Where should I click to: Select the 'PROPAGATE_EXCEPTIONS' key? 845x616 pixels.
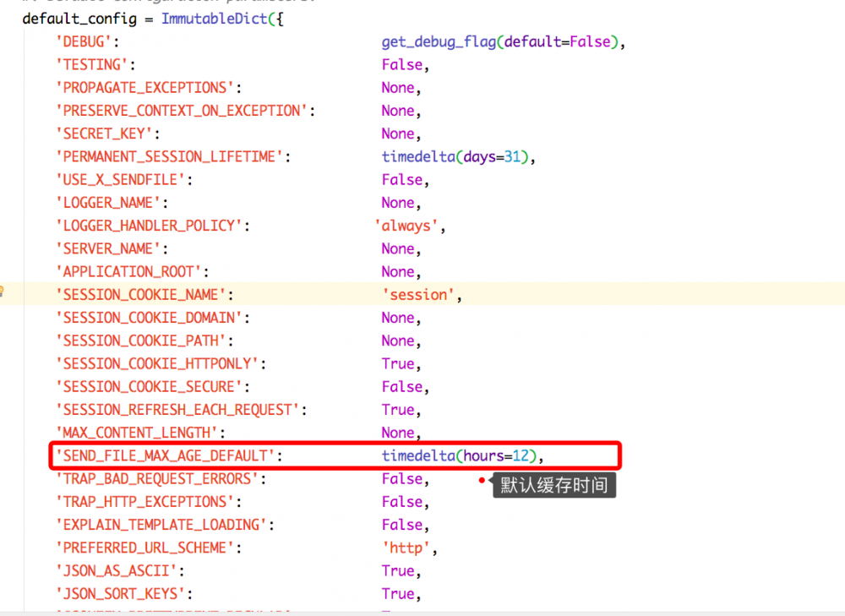tap(145, 88)
